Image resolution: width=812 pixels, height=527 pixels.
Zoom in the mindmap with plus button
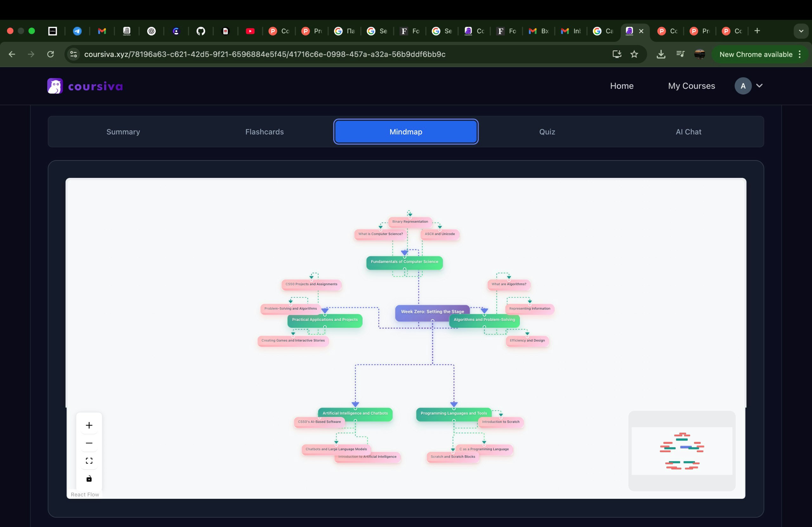coord(89,425)
